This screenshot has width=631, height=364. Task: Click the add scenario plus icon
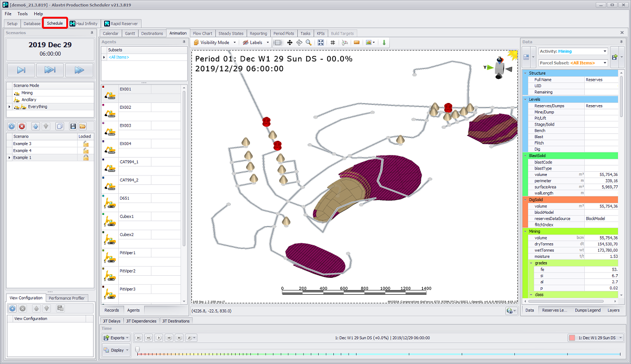click(x=12, y=126)
